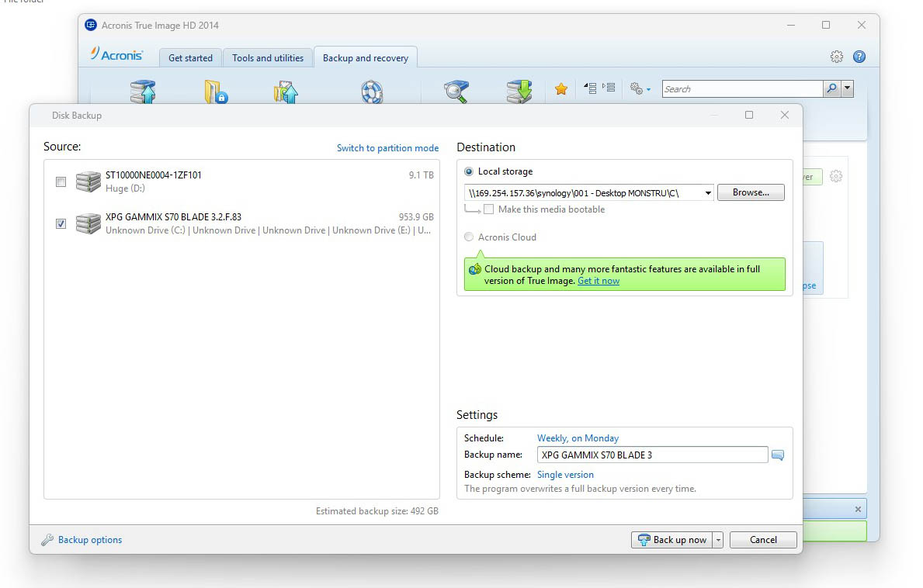Image resolution: width=923 pixels, height=588 pixels.
Task: Select the Backup and recovery tab
Action: pos(366,57)
